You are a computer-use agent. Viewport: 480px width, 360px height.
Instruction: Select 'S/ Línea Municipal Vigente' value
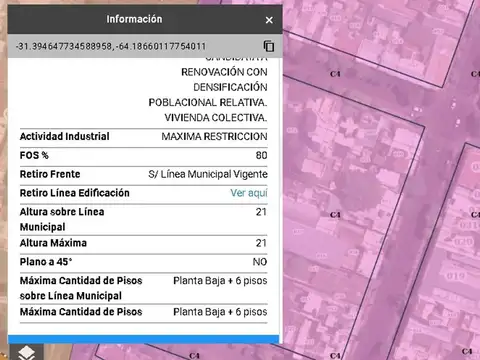point(208,174)
